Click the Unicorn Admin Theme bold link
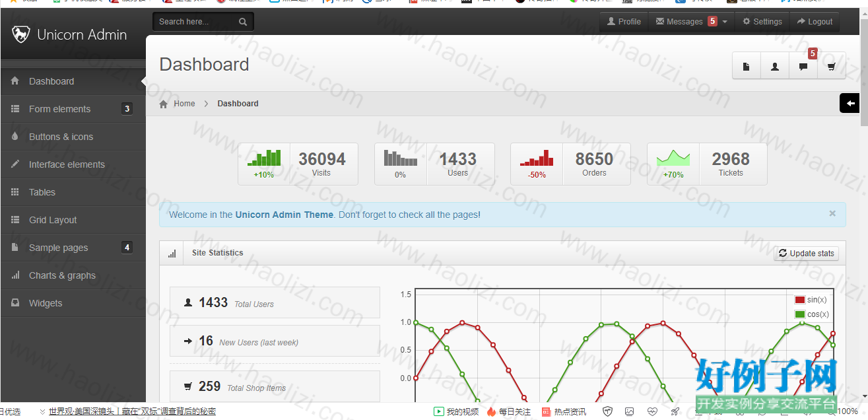Image resolution: width=868 pixels, height=420 pixels. (x=284, y=215)
